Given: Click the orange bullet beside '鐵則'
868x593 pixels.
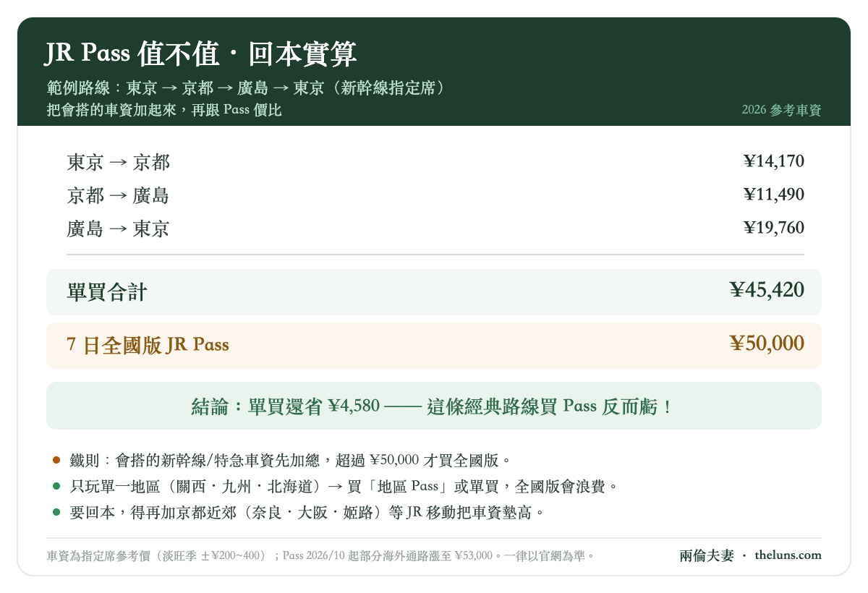Looking at the screenshot, I should point(56,460).
